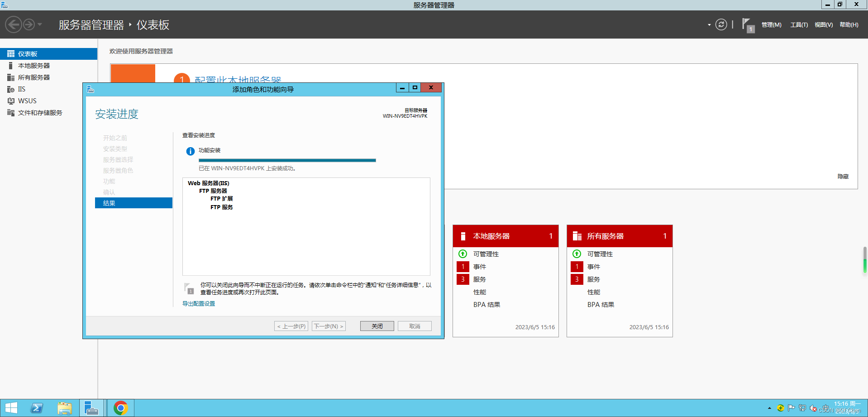
Task: Click the 本地服务器 icon in the sidebar
Action: coord(11,66)
